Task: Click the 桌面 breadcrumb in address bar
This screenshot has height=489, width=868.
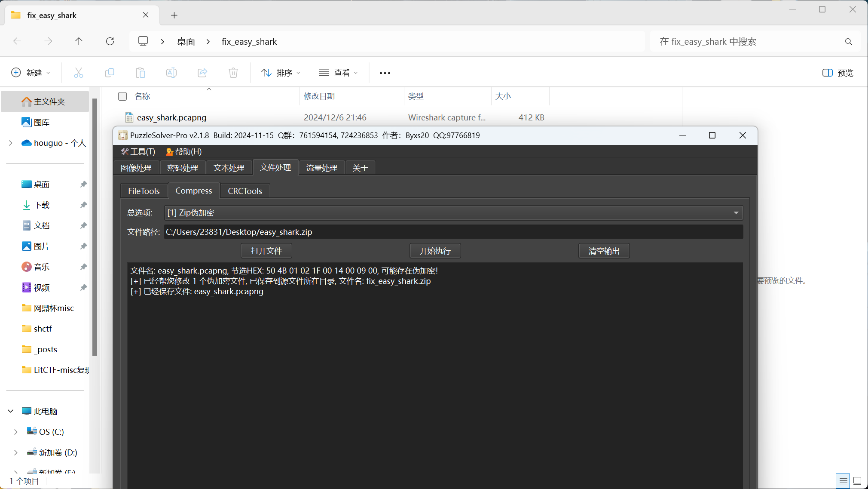Action: coord(186,42)
